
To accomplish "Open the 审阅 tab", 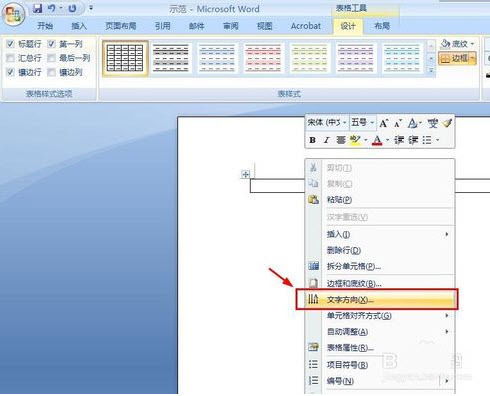I will (231, 26).
